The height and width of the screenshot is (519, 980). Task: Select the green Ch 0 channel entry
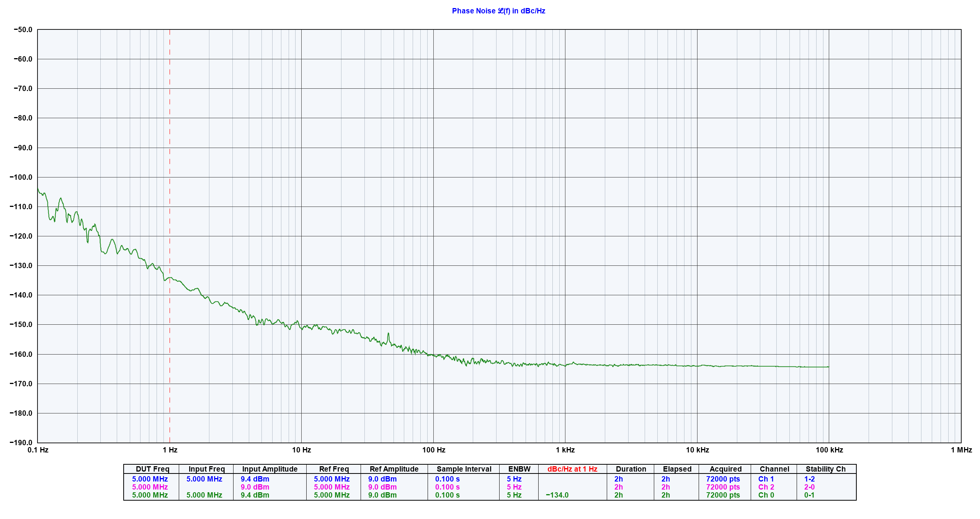[766, 495]
